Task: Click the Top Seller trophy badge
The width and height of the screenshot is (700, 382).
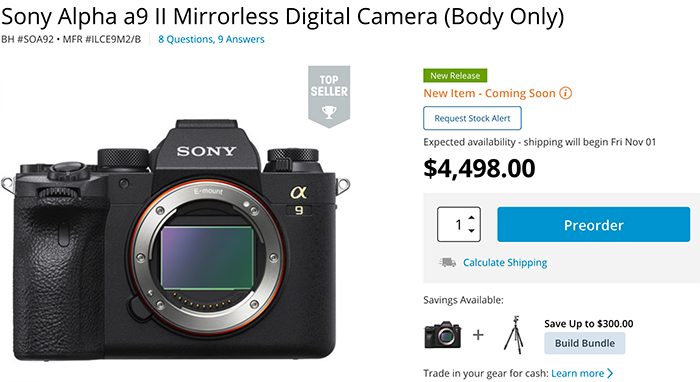Action: [x=329, y=96]
